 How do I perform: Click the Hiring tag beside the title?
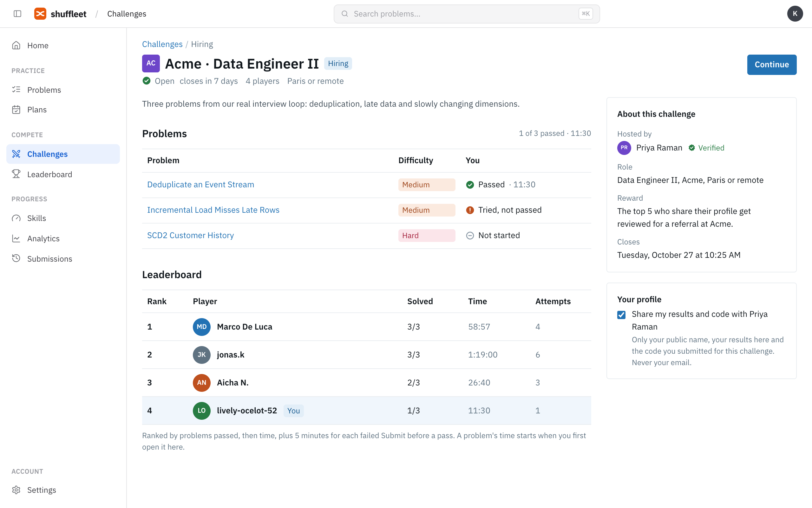[x=338, y=63]
